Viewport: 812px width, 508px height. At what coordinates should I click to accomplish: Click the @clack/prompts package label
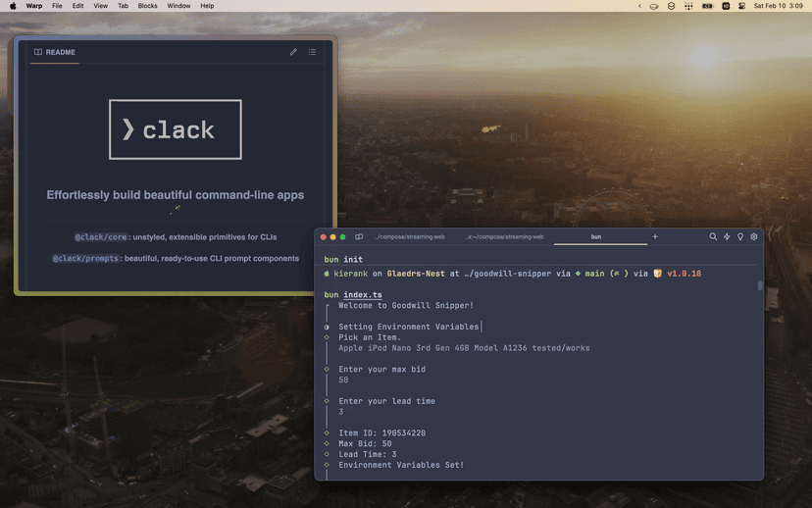pos(85,259)
